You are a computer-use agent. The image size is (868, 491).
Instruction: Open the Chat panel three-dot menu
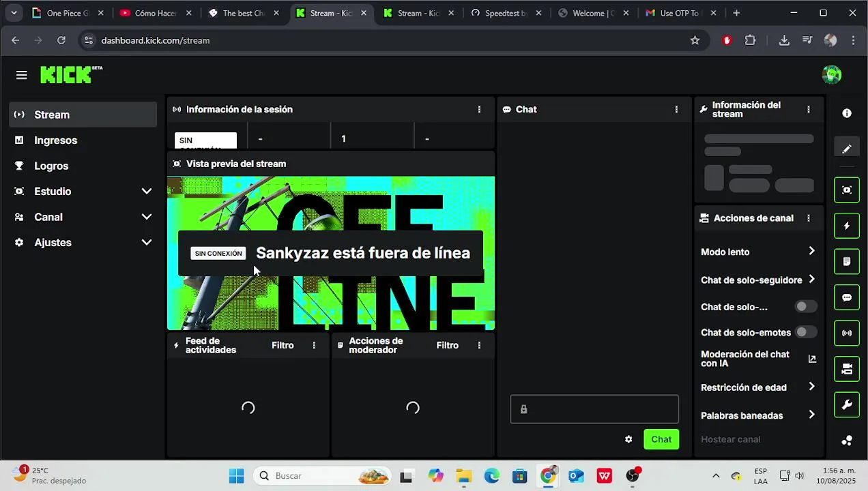[x=676, y=109]
